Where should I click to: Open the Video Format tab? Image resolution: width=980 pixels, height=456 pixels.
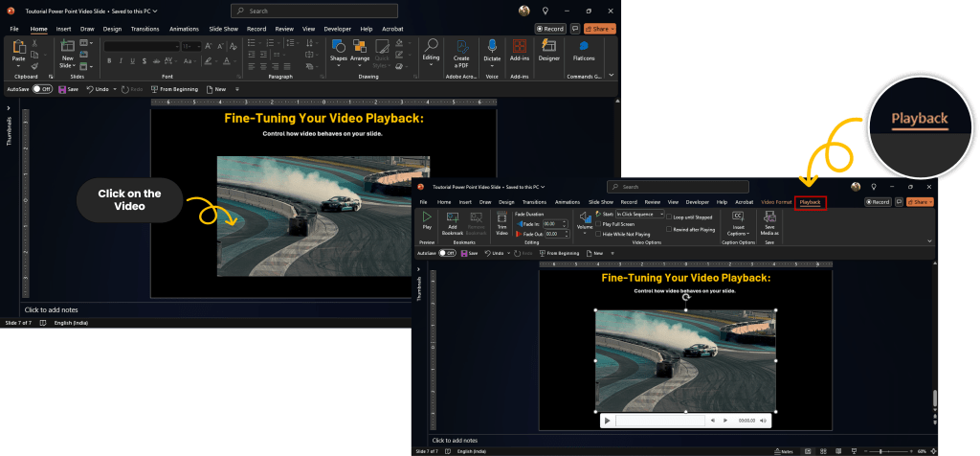coord(775,202)
